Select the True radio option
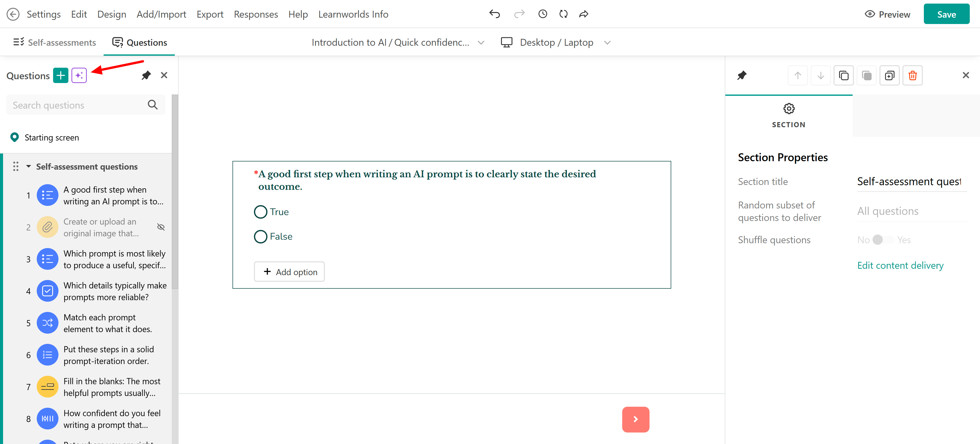Screen dimensions: 980x444 pos(261,212)
